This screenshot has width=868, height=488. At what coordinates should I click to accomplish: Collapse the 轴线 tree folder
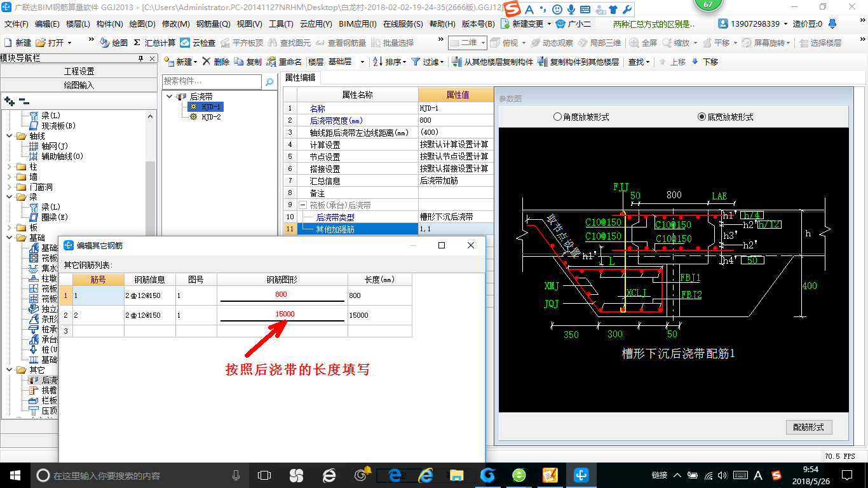(x=10, y=136)
